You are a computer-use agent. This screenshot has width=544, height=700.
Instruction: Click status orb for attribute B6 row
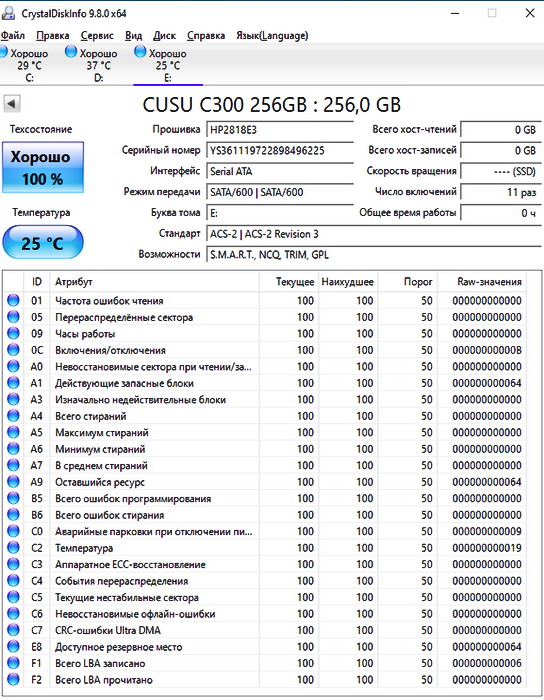[x=13, y=515]
